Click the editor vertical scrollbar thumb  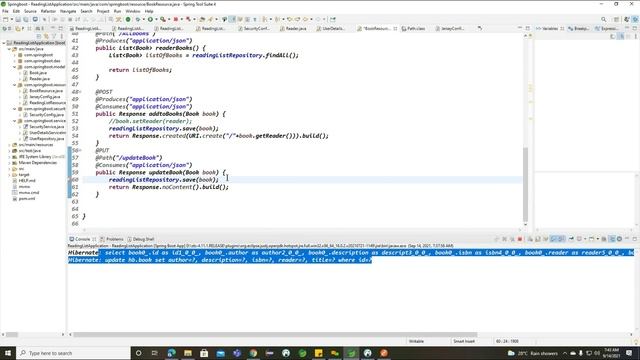pos(525,184)
